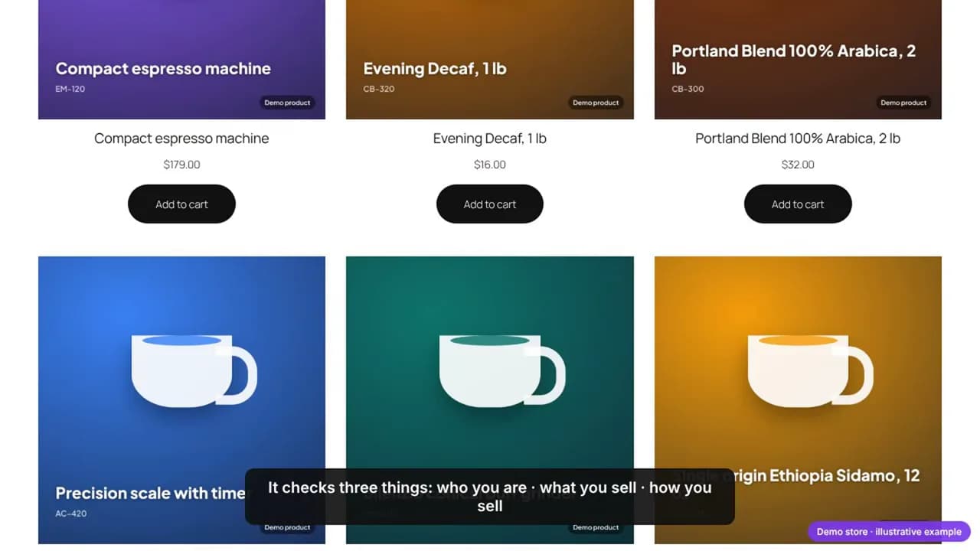
Task: Click the Evening Decaf brown product image
Action: (490, 60)
